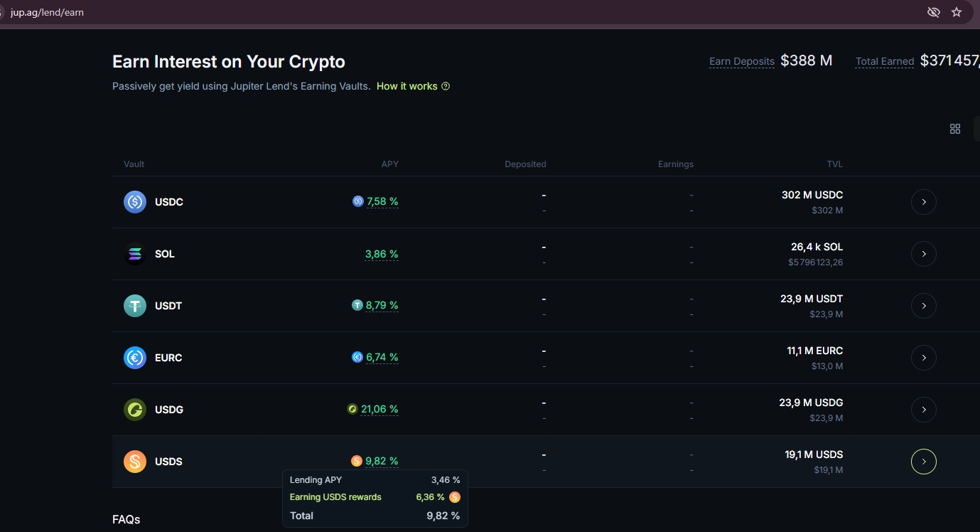Click the Lending APY 3,46 % tooltip row
Viewport: 980px width, 532px height.
click(375, 480)
